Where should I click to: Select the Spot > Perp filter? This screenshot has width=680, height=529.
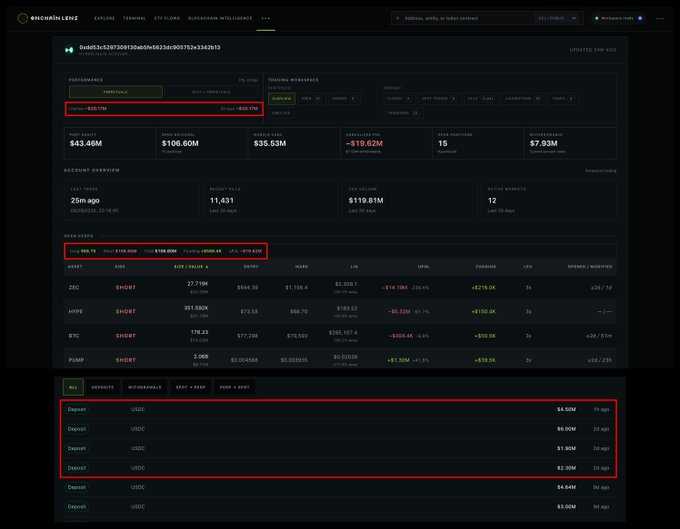[190, 387]
